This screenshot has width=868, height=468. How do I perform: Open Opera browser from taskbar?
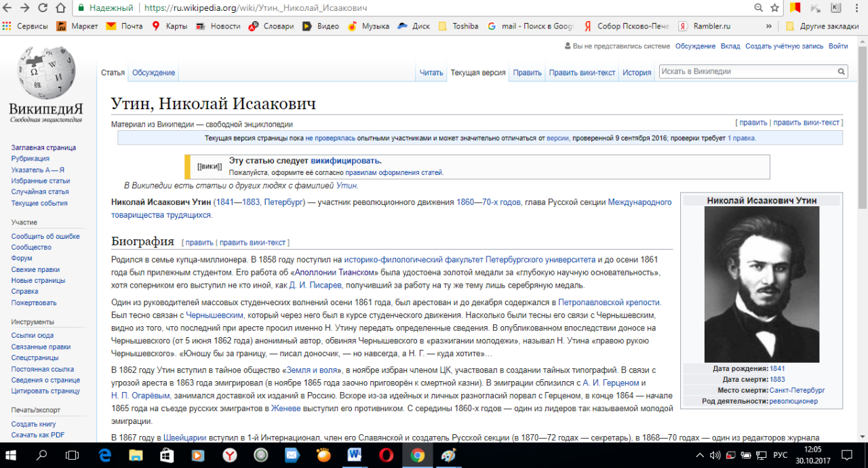point(386,454)
